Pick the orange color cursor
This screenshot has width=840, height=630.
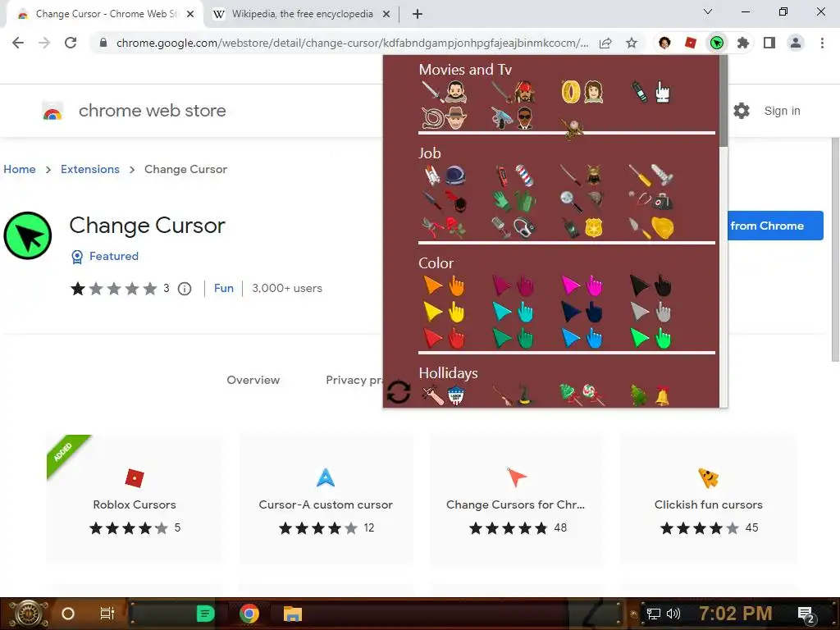[444, 285]
